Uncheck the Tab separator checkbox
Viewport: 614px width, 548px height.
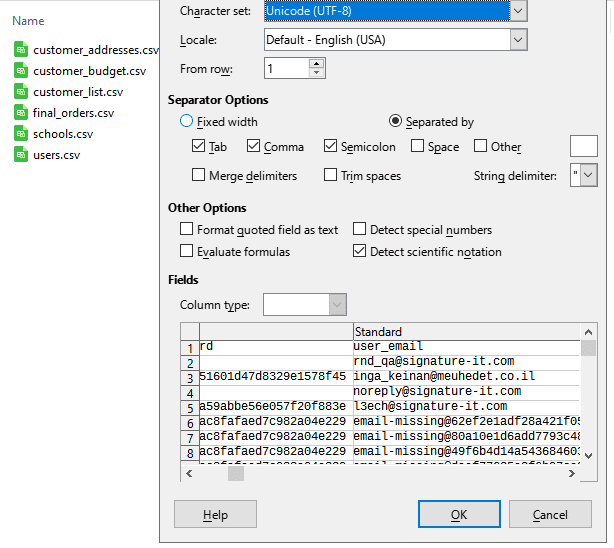tap(198, 147)
